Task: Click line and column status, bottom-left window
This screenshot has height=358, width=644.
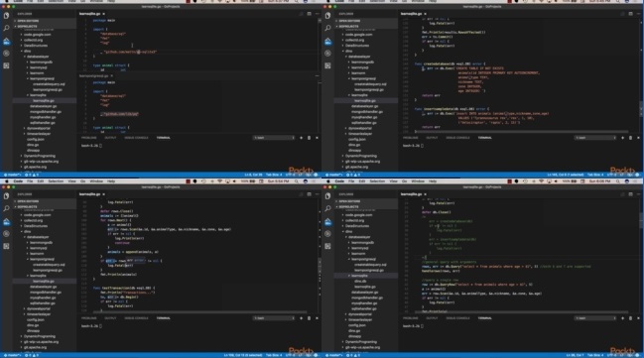Action: [243, 355]
